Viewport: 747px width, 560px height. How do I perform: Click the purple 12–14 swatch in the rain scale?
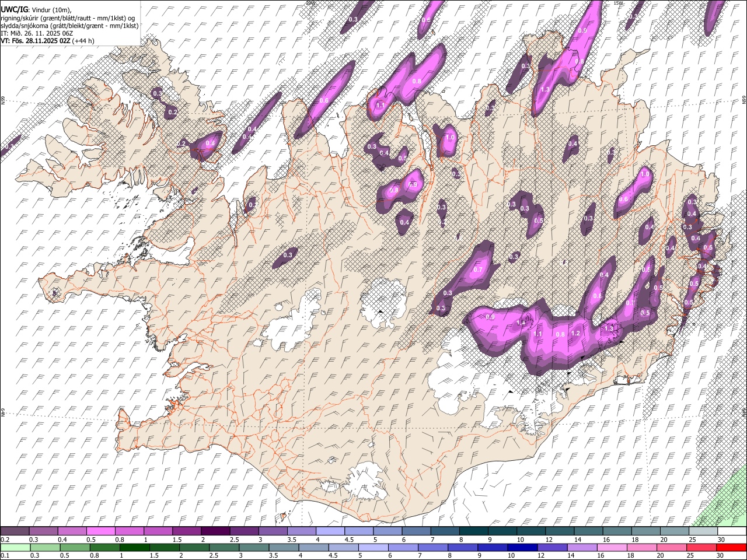pyautogui.click(x=553, y=547)
